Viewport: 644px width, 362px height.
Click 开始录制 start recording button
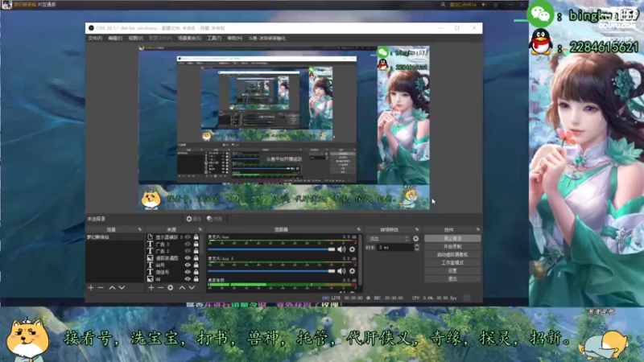[x=452, y=247]
